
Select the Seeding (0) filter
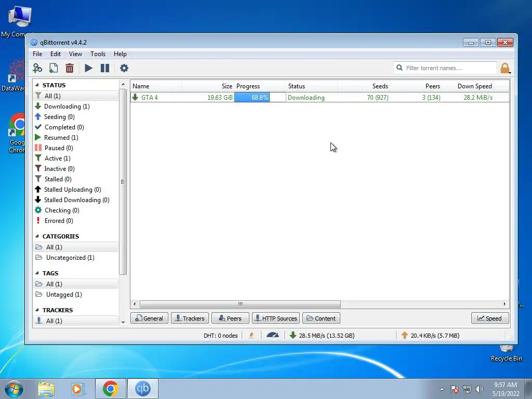pos(76,117)
